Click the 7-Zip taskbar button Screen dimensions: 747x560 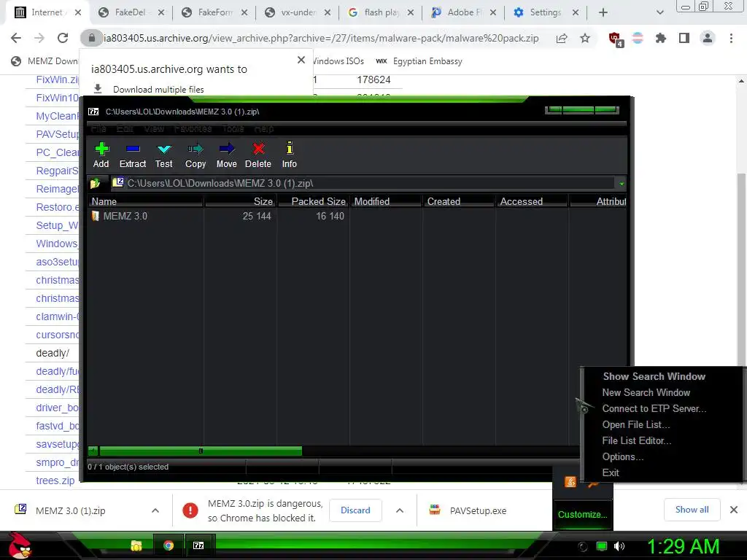coord(198,545)
